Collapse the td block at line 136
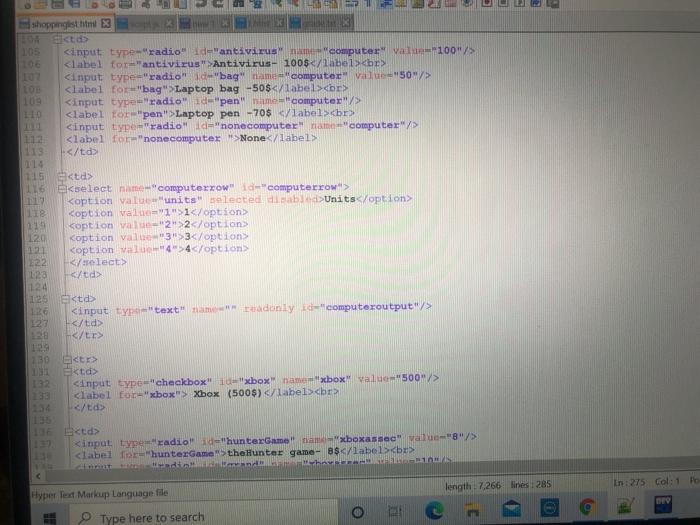 coord(69,432)
